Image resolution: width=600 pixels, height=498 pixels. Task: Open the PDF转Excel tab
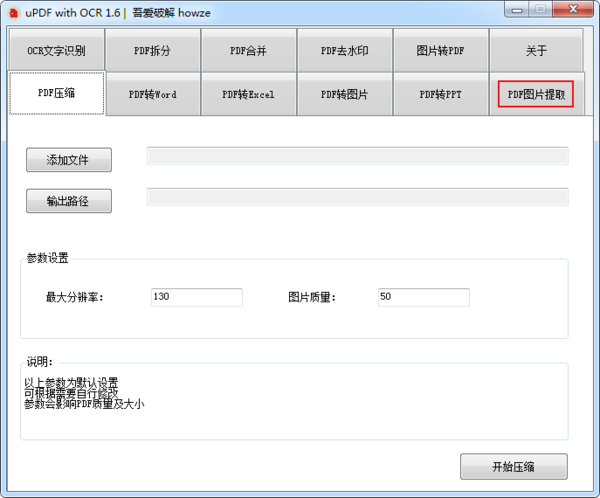coord(248,95)
